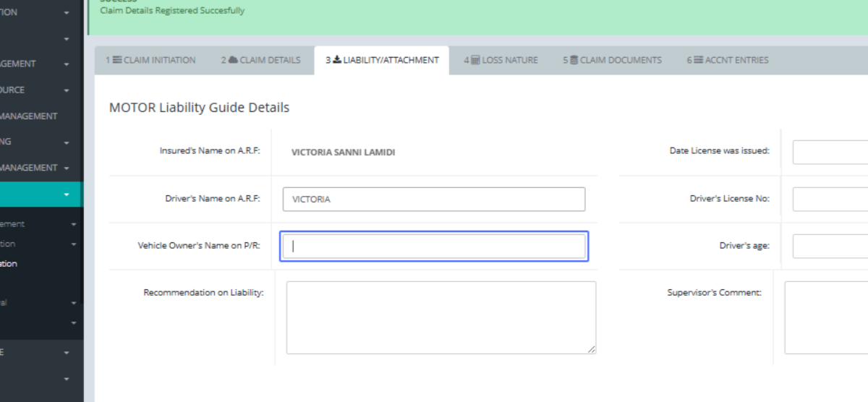Expand the sidebar item ending in 'NG'
This screenshot has width=868, height=402.
click(67, 142)
